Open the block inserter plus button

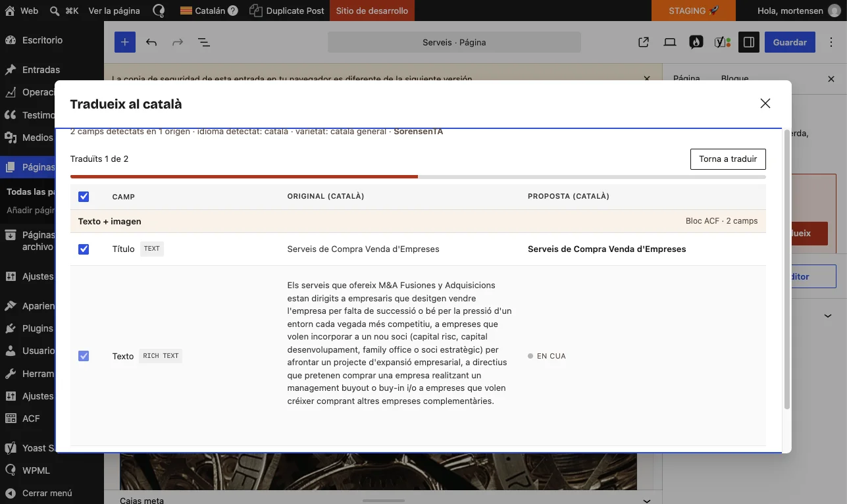(x=124, y=42)
